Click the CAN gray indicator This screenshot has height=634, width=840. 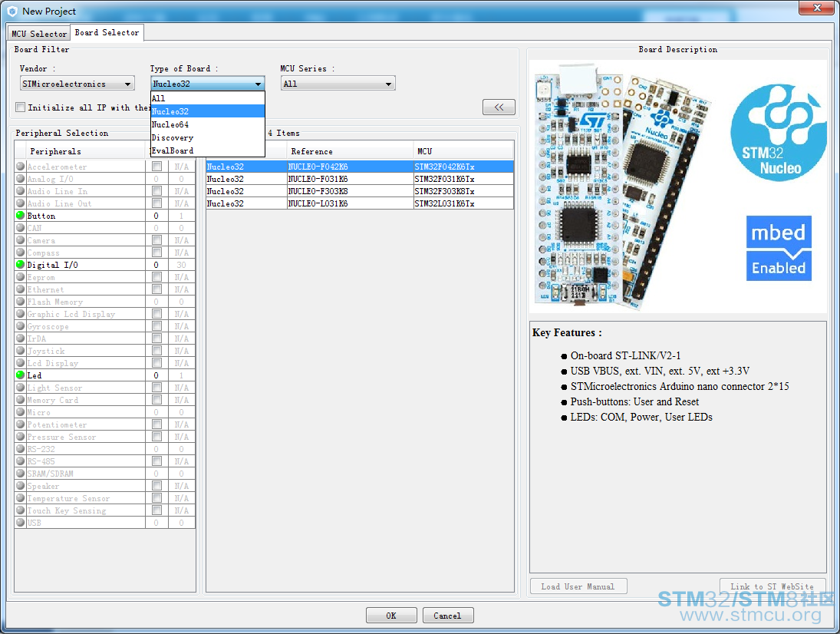[21, 228]
